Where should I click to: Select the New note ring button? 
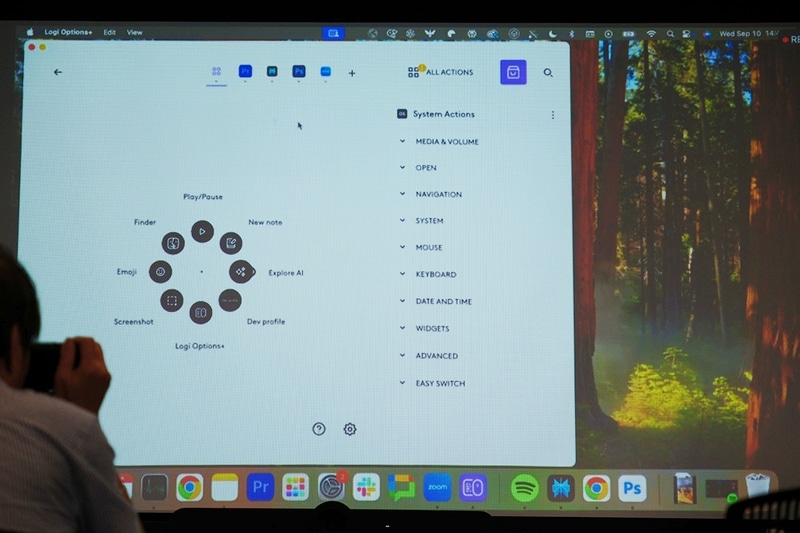tap(231, 243)
